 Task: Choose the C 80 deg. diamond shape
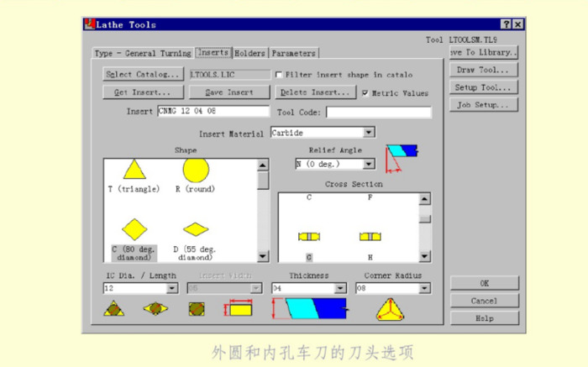(x=134, y=228)
